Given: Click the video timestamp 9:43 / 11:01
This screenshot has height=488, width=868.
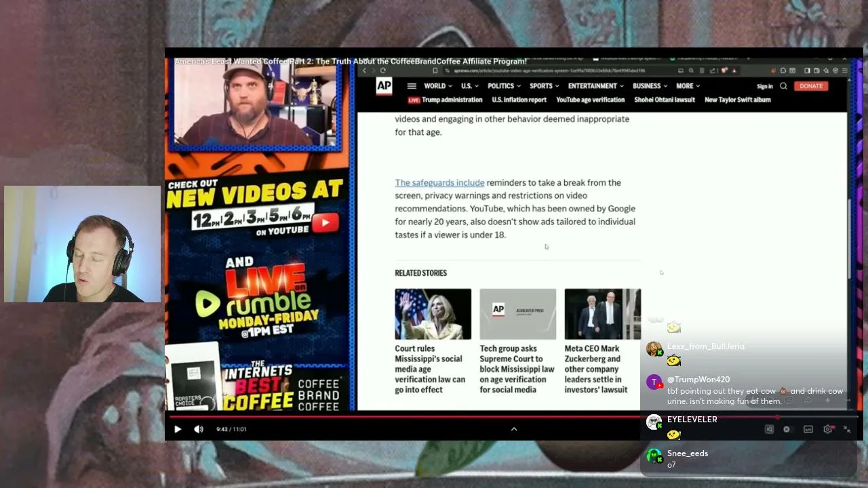Looking at the screenshot, I should pyautogui.click(x=231, y=429).
